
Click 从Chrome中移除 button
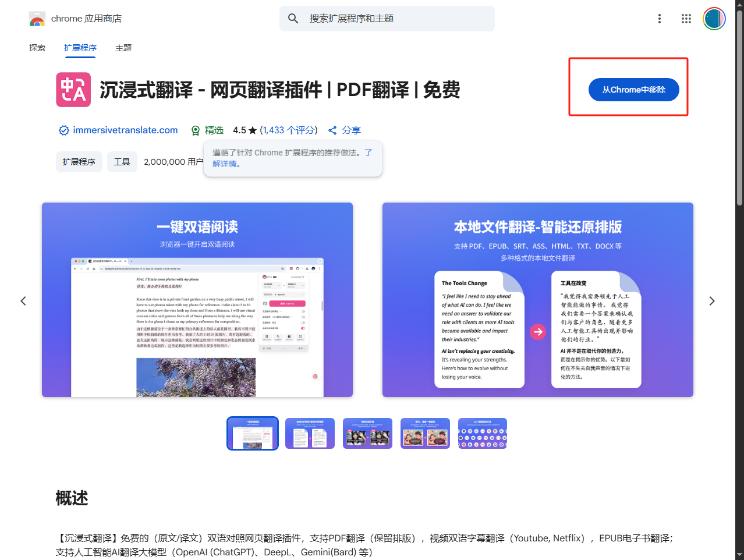(634, 90)
